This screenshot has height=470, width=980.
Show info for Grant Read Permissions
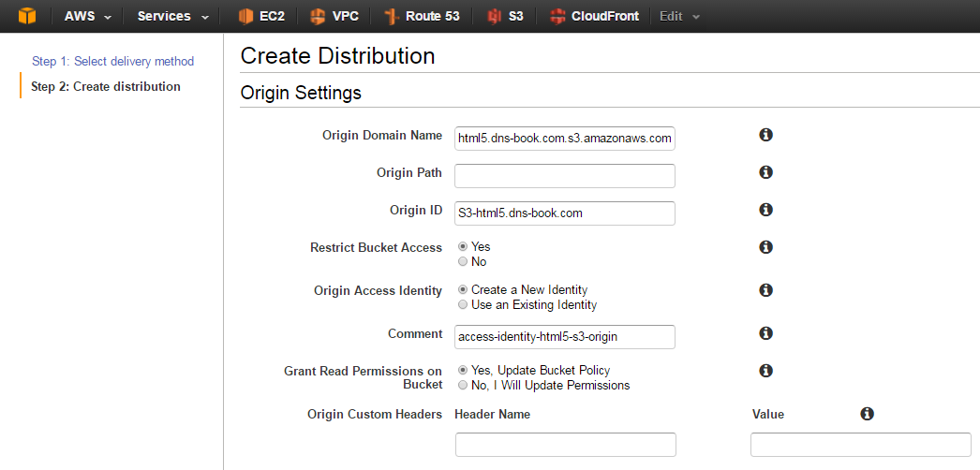click(x=765, y=371)
